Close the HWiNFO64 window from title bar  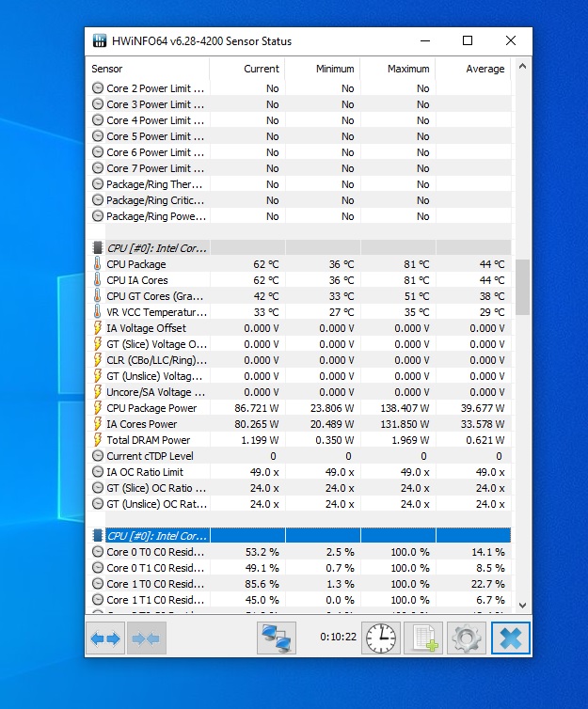511,40
